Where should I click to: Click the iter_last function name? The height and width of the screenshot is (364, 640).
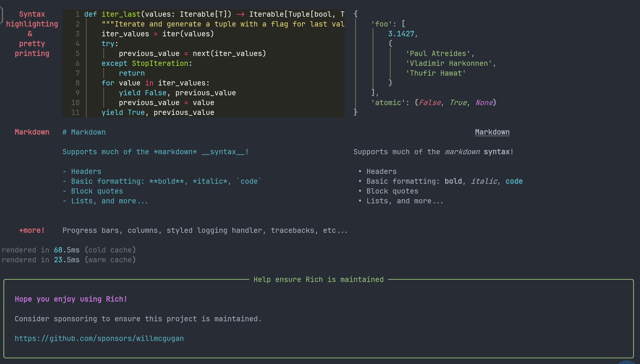(121, 14)
